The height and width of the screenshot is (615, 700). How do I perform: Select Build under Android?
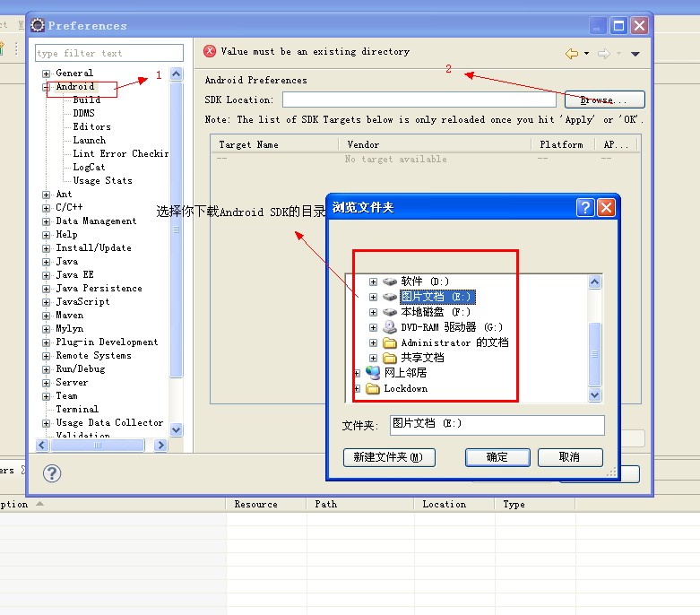click(x=87, y=100)
